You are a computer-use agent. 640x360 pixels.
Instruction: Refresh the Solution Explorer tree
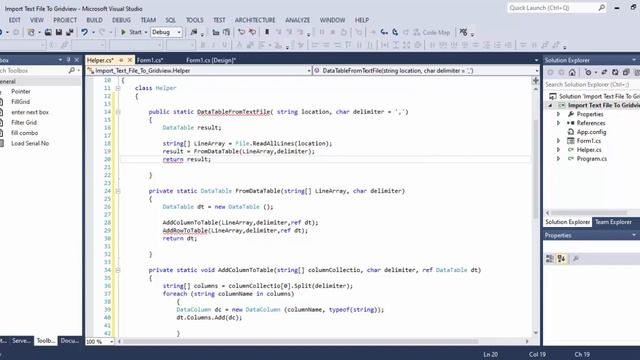(x=615, y=72)
